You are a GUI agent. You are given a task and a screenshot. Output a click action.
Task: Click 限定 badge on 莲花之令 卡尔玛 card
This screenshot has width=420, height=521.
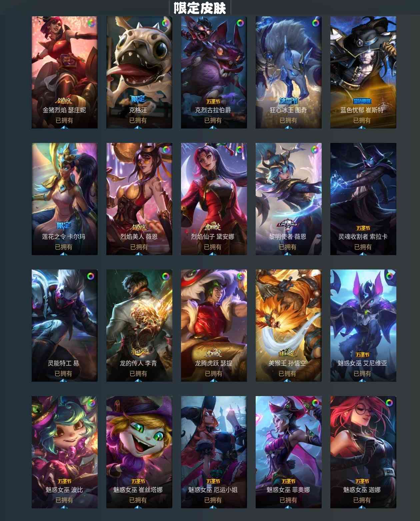[x=64, y=226]
